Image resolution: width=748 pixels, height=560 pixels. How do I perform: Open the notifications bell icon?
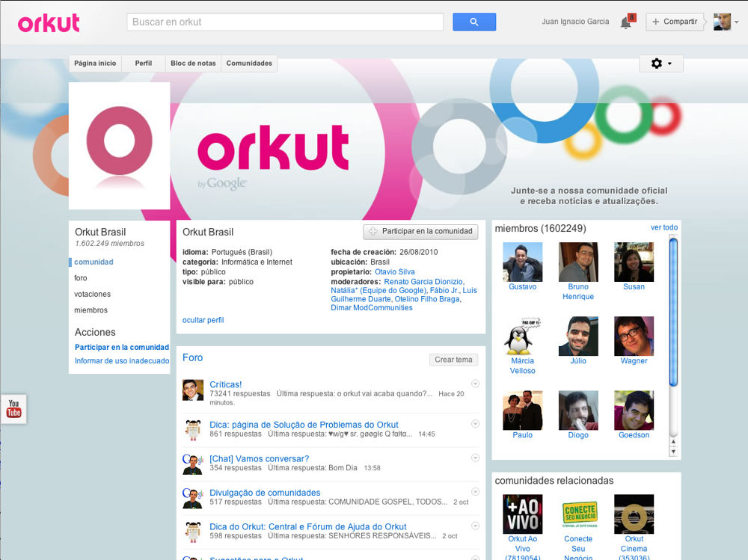click(x=626, y=22)
